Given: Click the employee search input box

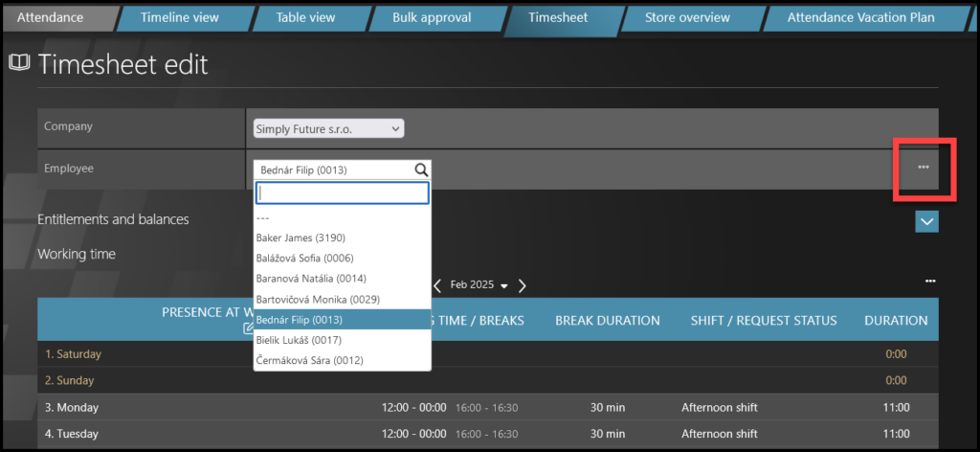Looking at the screenshot, I should (343, 193).
